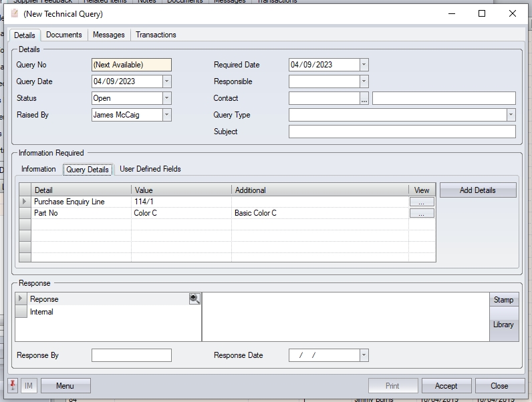532x402 pixels.
Task: Click into the Subject text field
Action: point(402,132)
